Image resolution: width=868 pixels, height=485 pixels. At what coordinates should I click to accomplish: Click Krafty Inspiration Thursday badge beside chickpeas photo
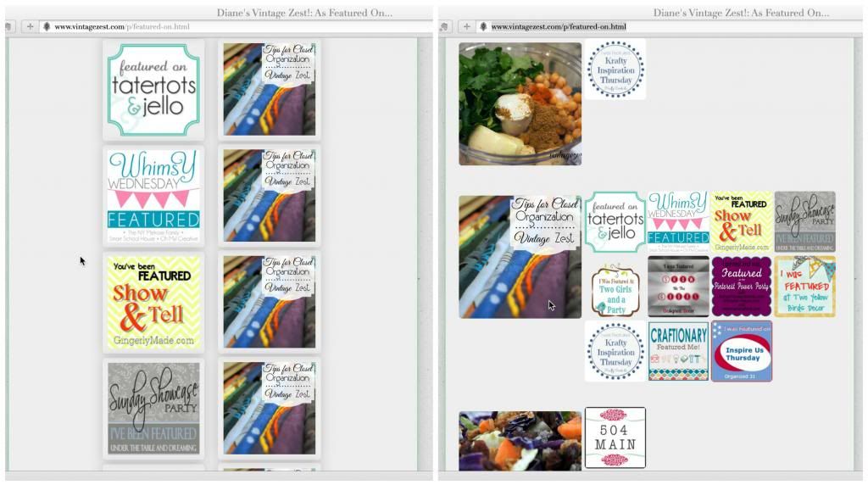click(x=615, y=70)
